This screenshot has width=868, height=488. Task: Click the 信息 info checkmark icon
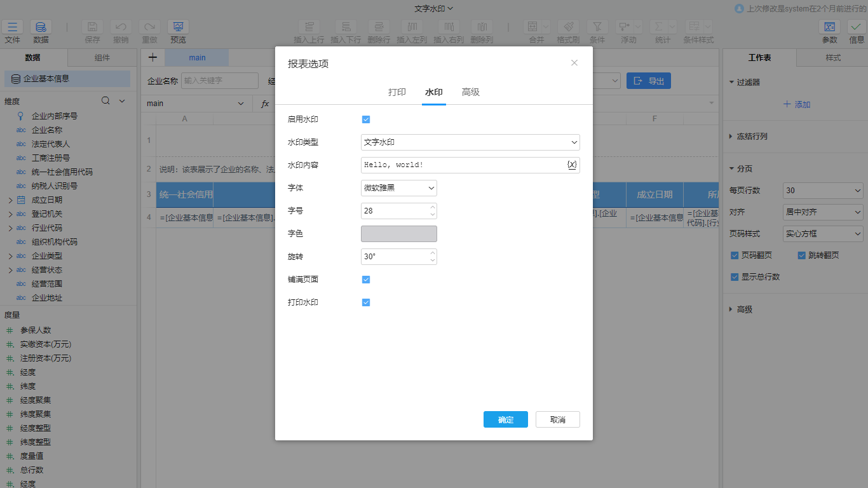pos(857,27)
